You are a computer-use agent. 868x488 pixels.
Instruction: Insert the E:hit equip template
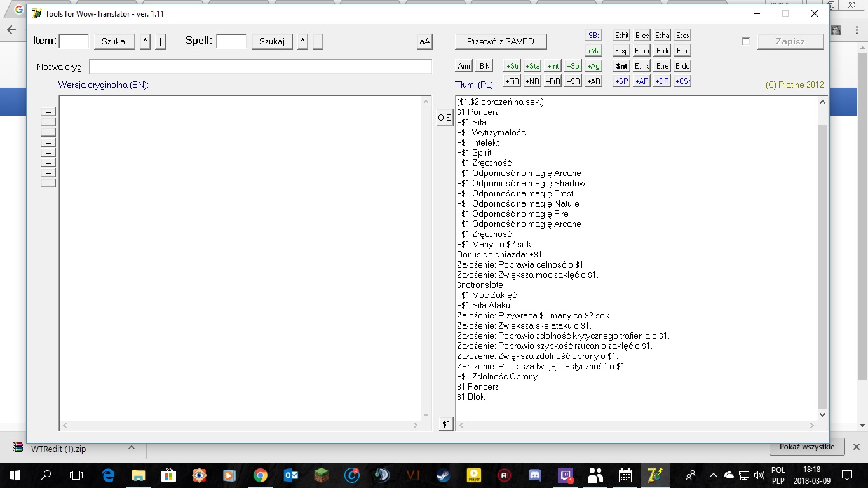click(621, 36)
